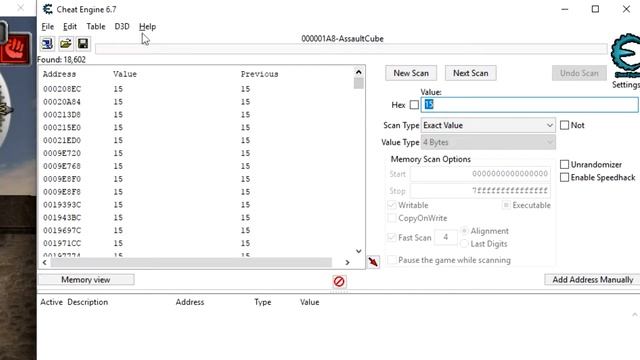The image size is (640, 360).
Task: Open the Edit menu
Action: [x=70, y=27]
